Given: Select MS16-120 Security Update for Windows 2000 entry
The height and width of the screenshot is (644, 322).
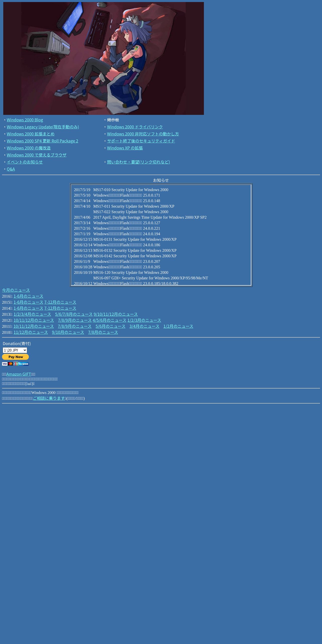Looking at the screenshot, I should [x=131, y=273].
